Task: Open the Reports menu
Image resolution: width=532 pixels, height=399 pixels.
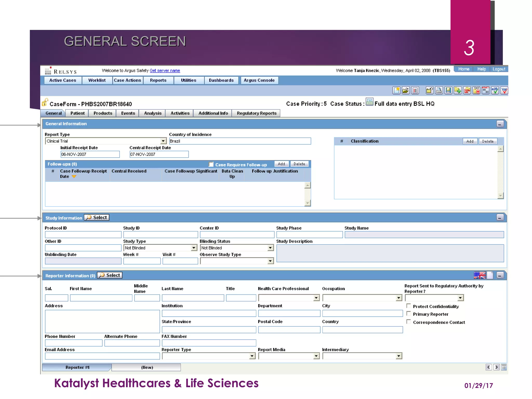Action: click(158, 80)
